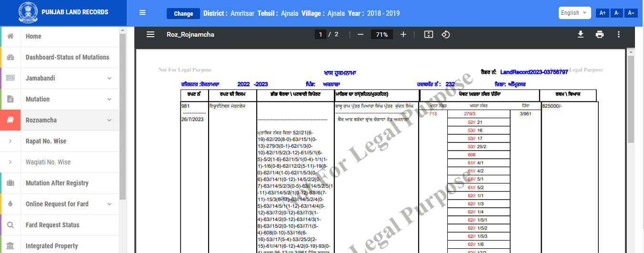Open the English language dropdown
Image resolution: width=644 pixels, height=253 pixels.
point(574,13)
